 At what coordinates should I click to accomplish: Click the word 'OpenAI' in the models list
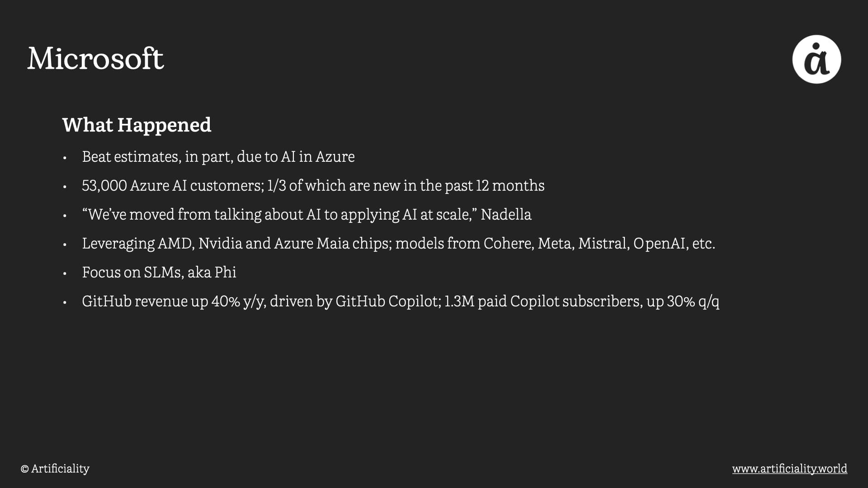pos(659,244)
